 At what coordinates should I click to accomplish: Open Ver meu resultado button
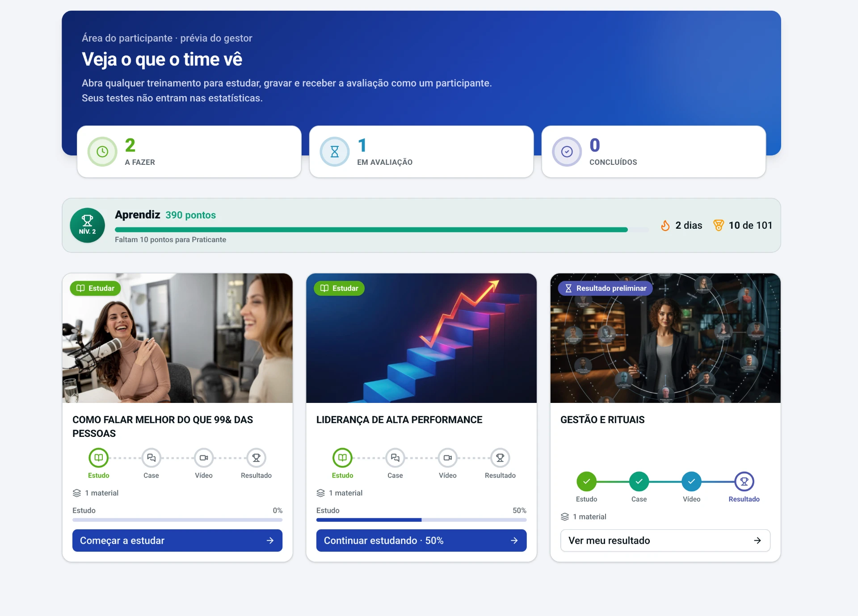[x=665, y=541]
